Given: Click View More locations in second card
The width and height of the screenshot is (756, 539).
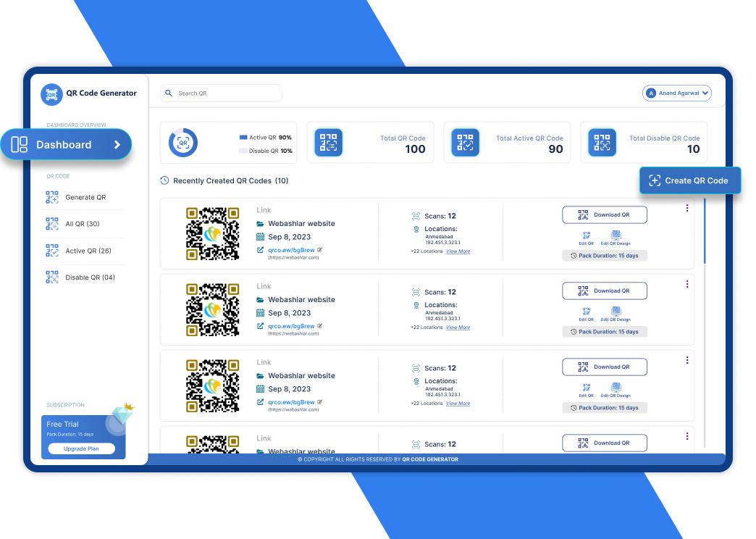Looking at the screenshot, I should [x=458, y=327].
